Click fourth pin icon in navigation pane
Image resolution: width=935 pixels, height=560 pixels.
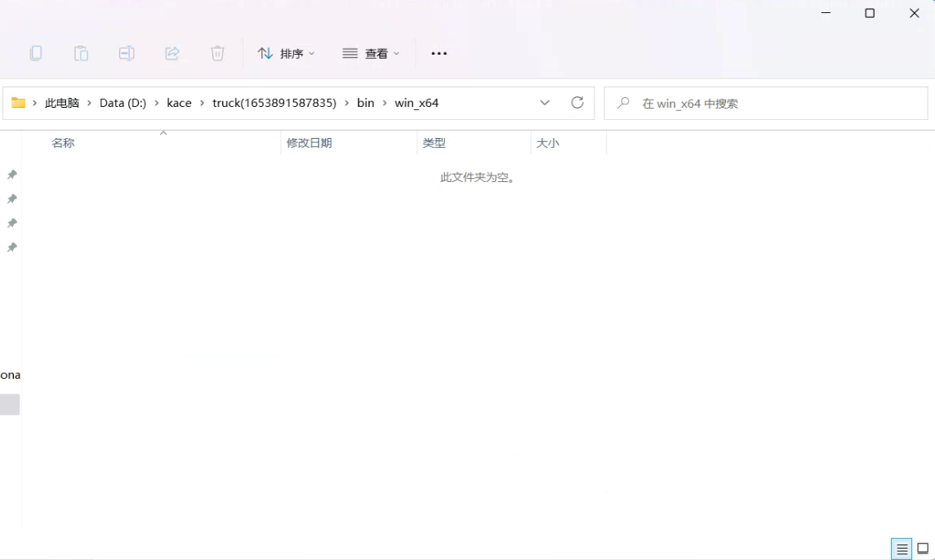pyautogui.click(x=12, y=247)
